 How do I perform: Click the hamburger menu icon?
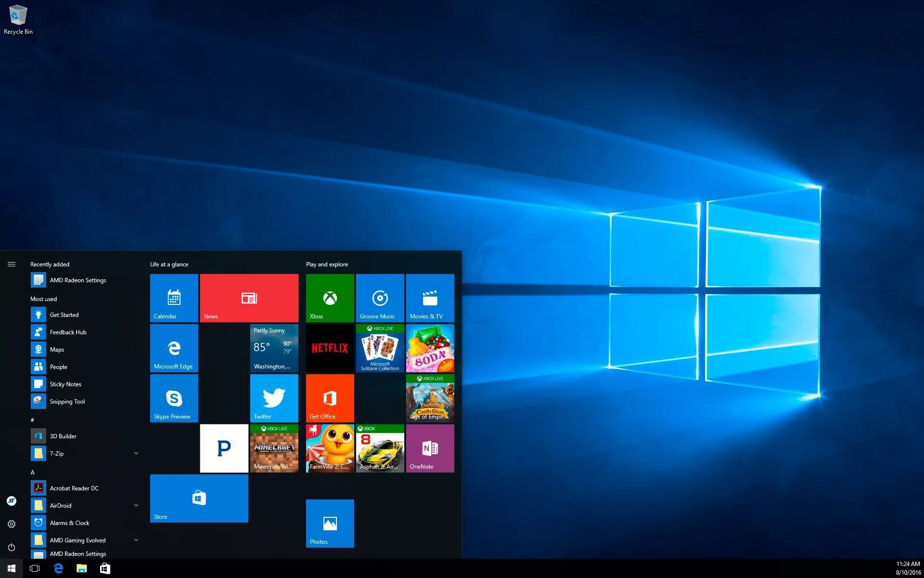(x=11, y=264)
